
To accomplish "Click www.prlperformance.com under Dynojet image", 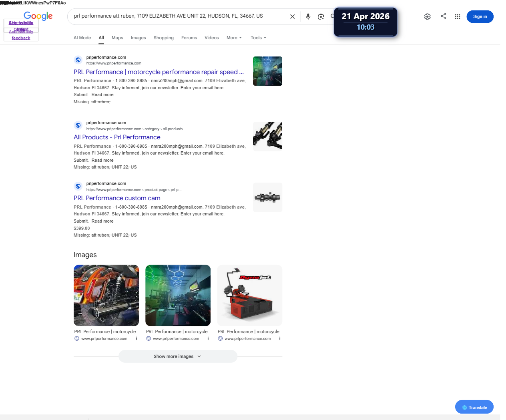I will (248, 339).
